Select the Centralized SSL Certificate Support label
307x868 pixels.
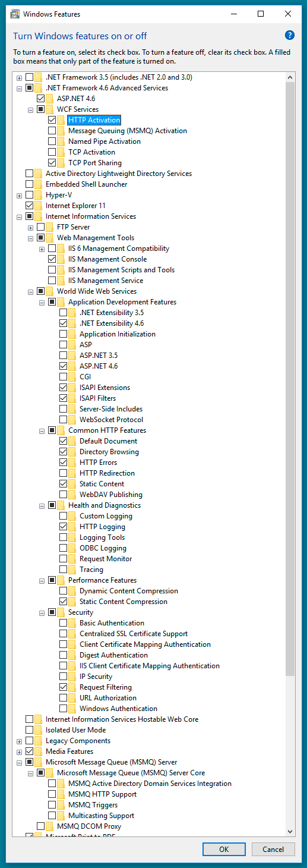coord(134,634)
